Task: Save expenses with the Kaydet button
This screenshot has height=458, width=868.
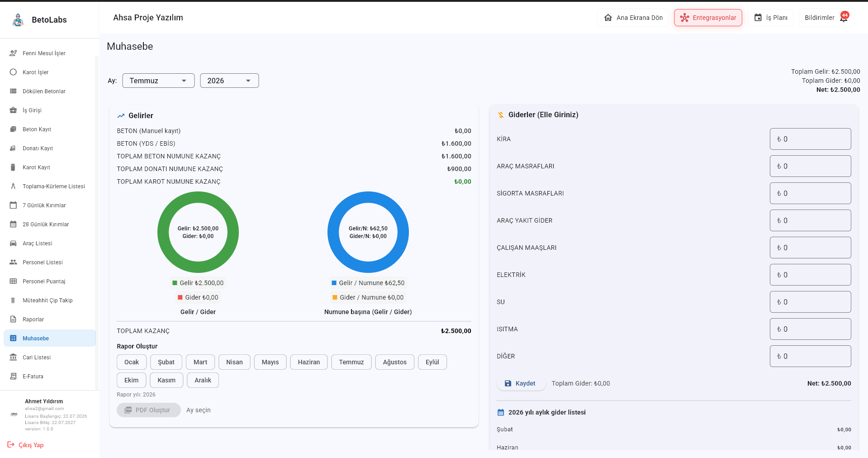Action: tap(521, 383)
